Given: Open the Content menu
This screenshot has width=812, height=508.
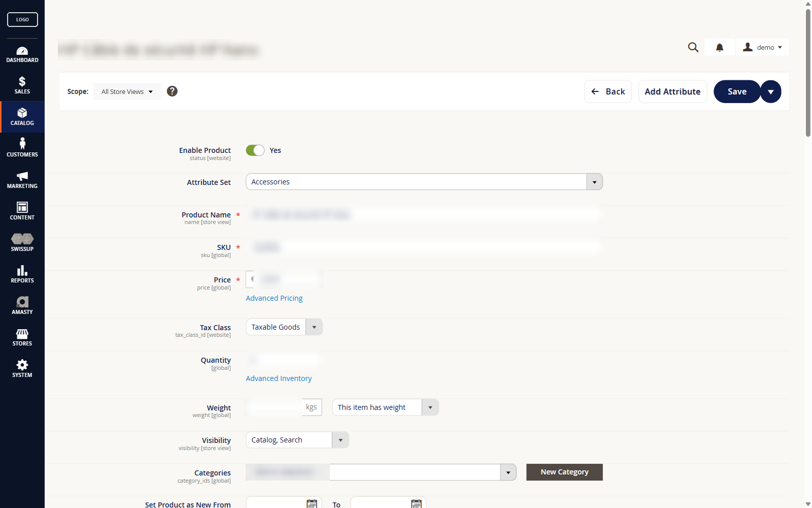Looking at the screenshot, I should pyautogui.click(x=22, y=211).
